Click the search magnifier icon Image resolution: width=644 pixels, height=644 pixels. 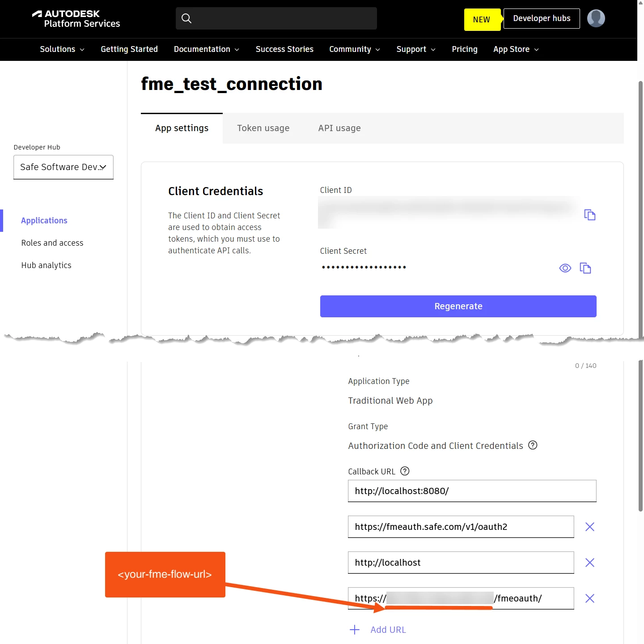point(186,18)
